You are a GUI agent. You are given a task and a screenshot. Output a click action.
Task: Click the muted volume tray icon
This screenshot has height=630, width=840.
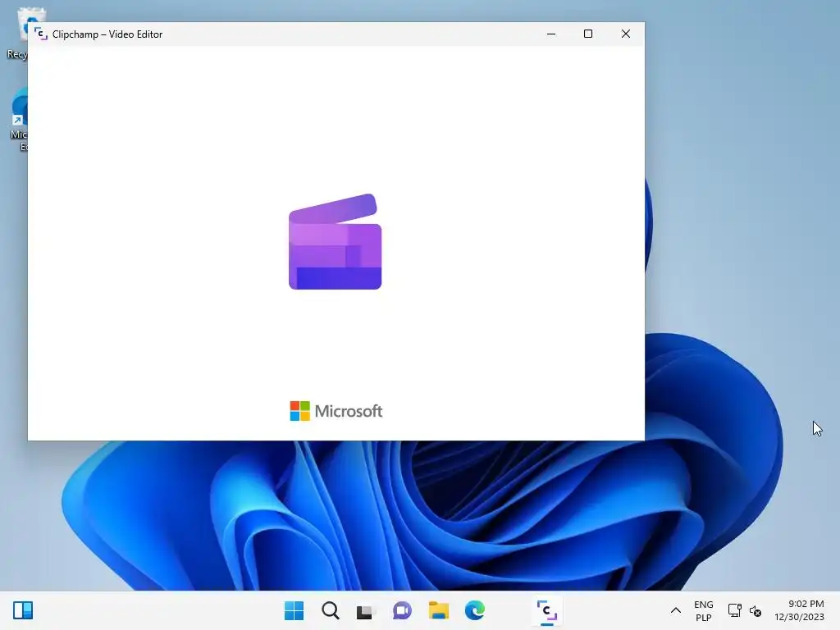coord(756,610)
